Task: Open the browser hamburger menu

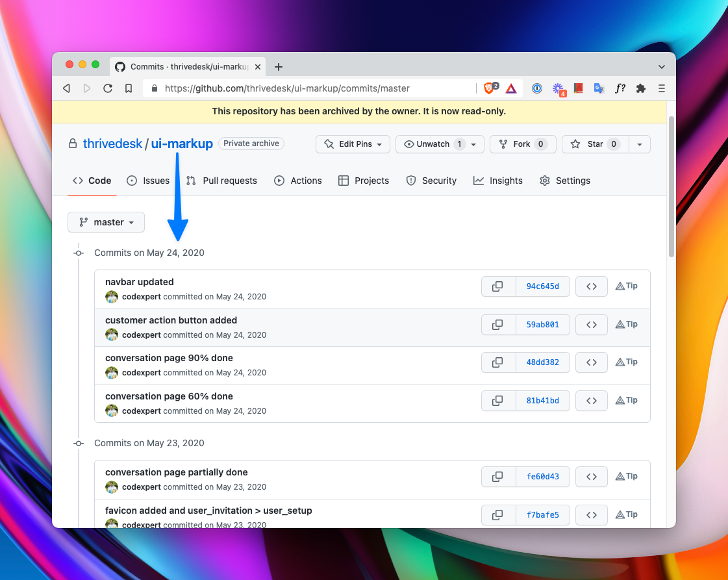Action: coord(662,88)
